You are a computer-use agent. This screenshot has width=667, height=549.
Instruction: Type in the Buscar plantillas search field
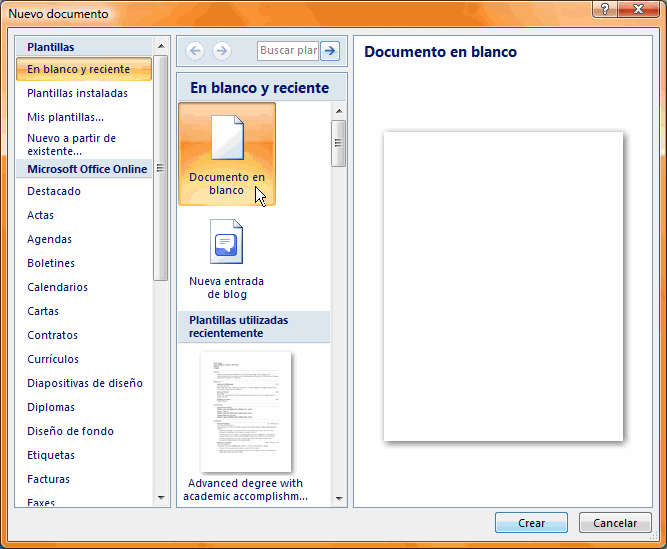click(288, 51)
